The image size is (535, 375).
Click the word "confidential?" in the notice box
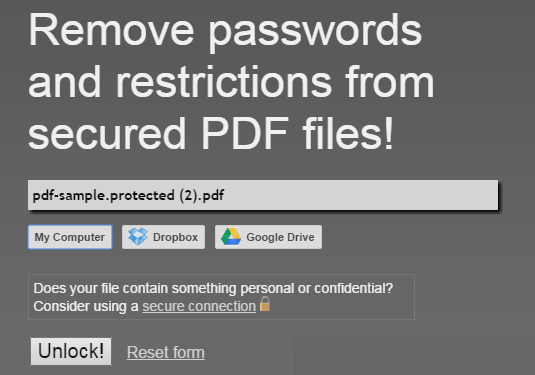353,288
